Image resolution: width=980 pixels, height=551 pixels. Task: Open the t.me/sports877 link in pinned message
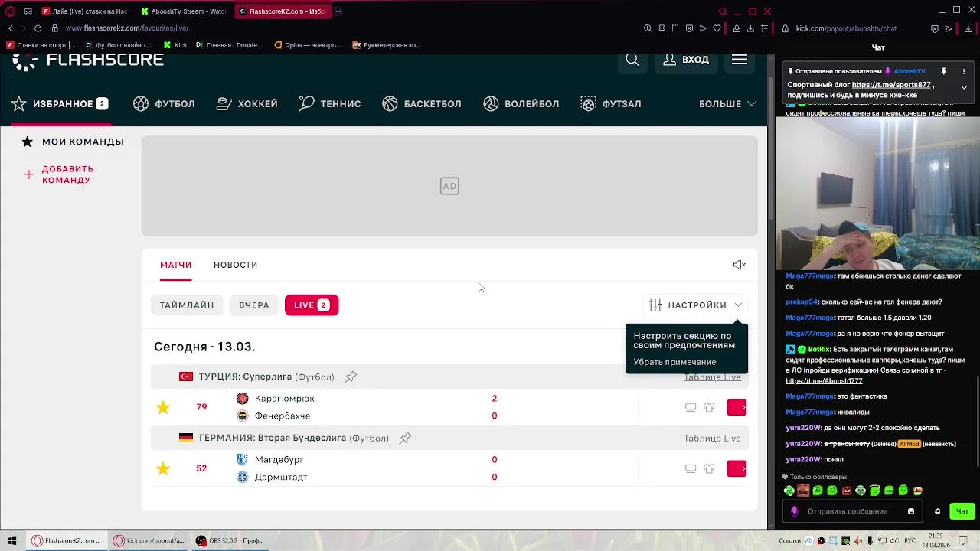[x=891, y=85]
